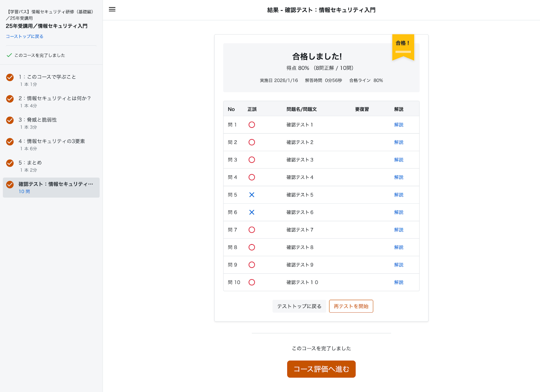This screenshot has height=392, width=540.
Task: Click the correct circle mark for 問 7
Action: point(252,230)
